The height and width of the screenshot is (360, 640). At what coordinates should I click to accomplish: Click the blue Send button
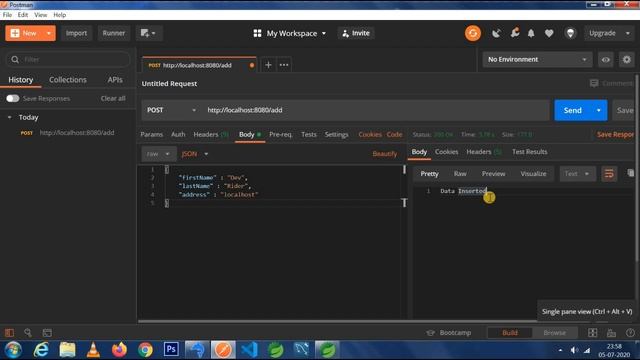572,110
